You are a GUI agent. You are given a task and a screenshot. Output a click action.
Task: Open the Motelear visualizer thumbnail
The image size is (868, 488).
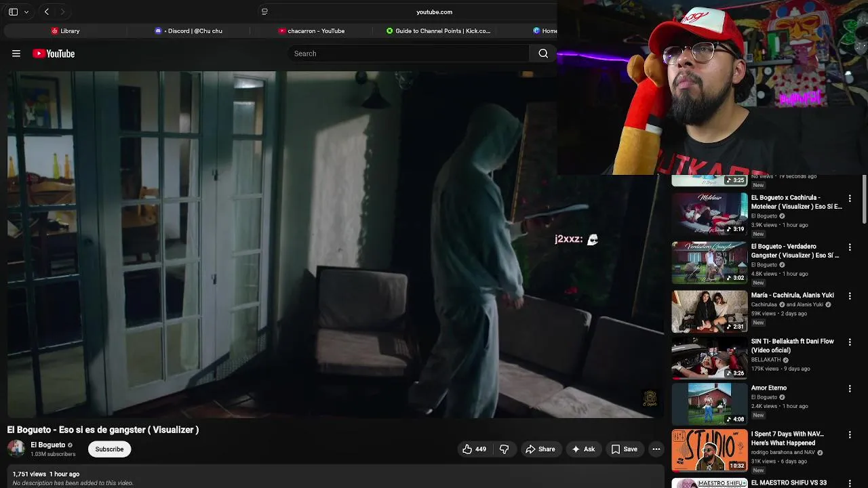coord(709,213)
